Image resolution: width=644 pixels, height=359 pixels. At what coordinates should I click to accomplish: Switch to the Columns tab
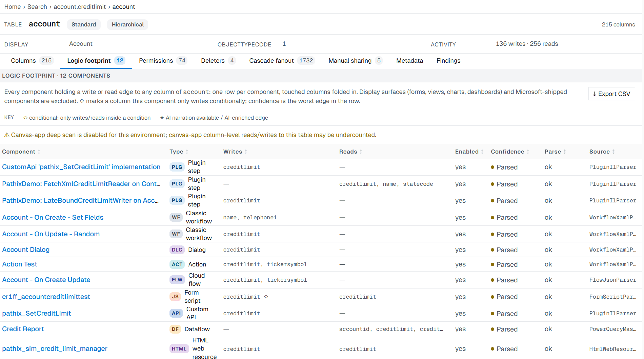(x=32, y=61)
